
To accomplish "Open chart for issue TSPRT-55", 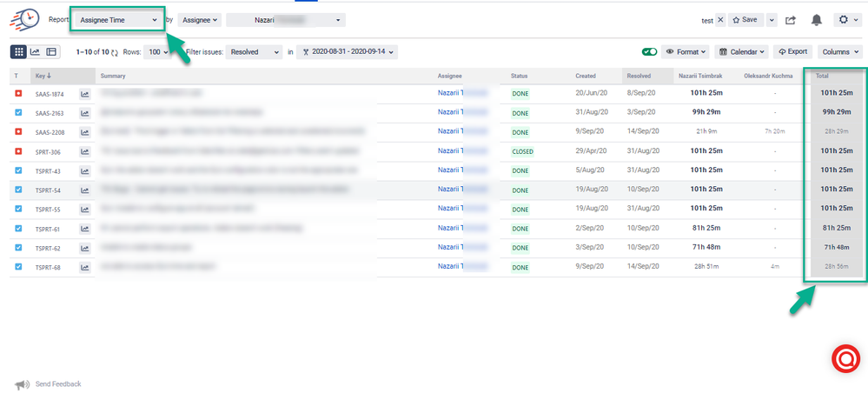I will (x=84, y=210).
